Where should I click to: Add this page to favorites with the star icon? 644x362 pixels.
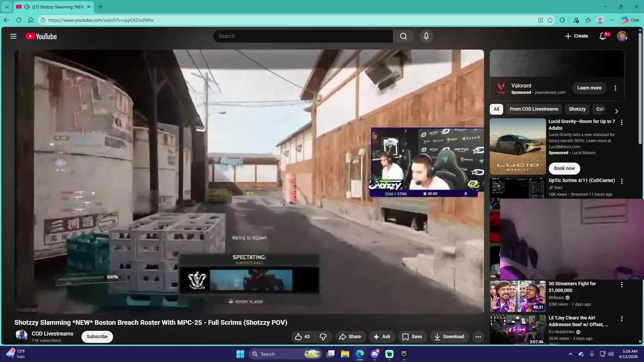(550, 20)
